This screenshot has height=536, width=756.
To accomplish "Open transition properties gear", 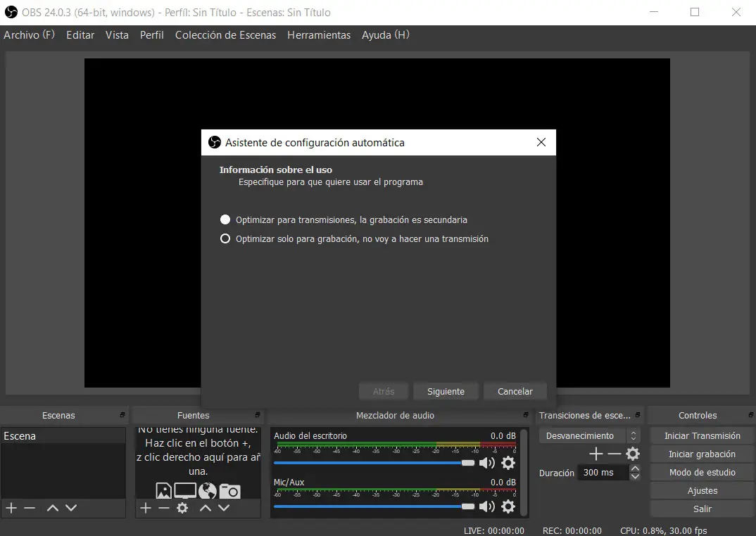I will (x=633, y=454).
